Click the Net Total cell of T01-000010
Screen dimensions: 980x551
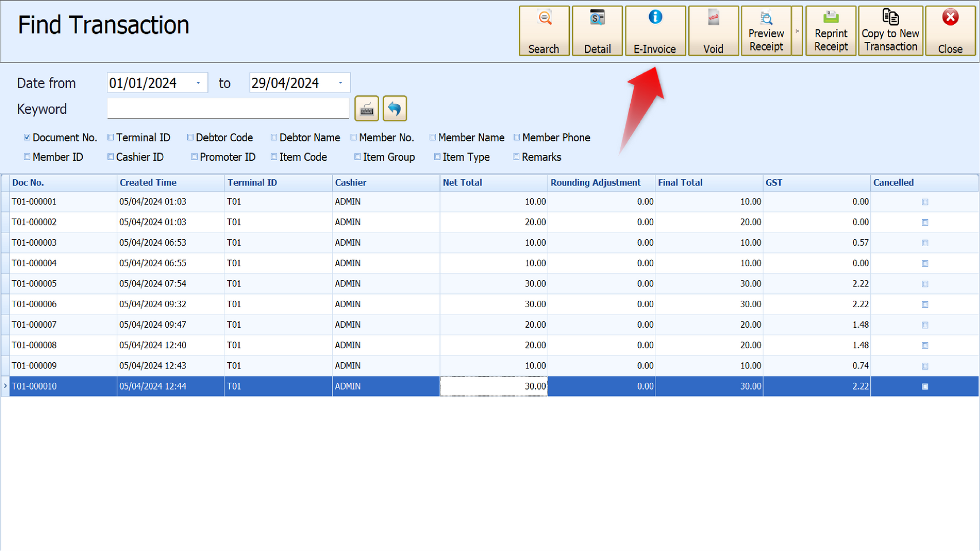pyautogui.click(x=494, y=386)
